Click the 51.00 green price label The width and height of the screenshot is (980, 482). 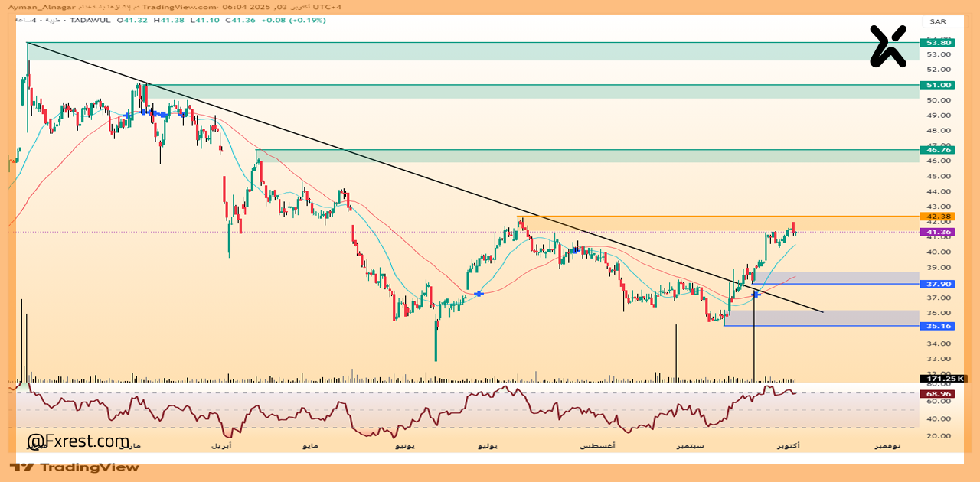[939, 85]
